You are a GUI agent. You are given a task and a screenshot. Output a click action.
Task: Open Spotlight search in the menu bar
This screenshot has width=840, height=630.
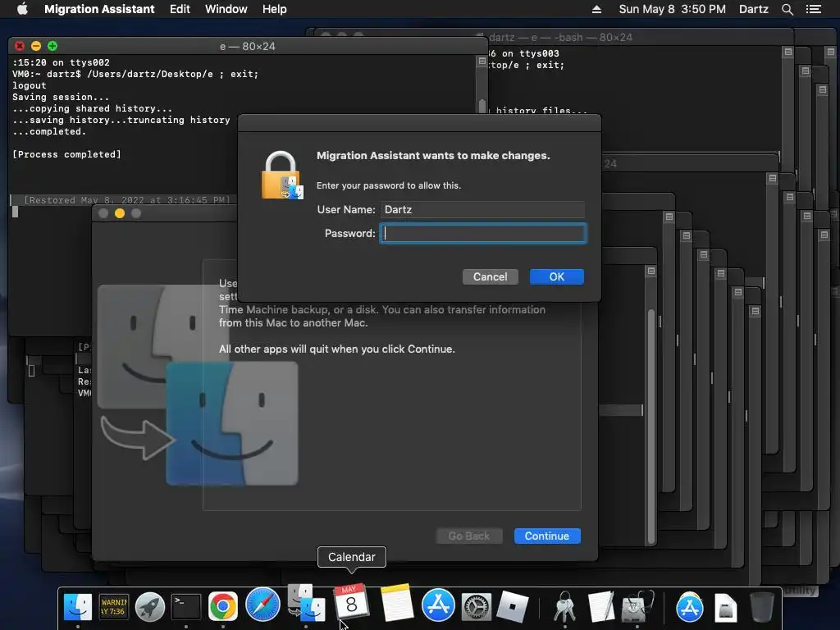(x=787, y=9)
